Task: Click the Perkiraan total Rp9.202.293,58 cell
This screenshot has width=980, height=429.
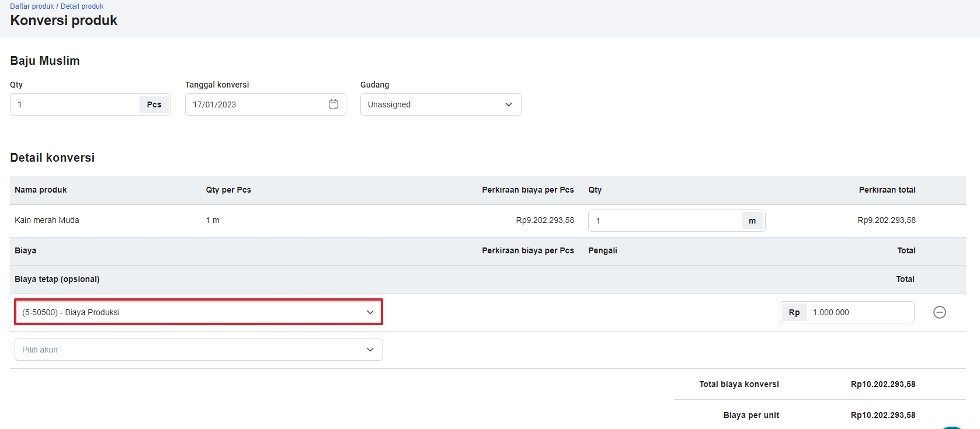Action: [887, 220]
